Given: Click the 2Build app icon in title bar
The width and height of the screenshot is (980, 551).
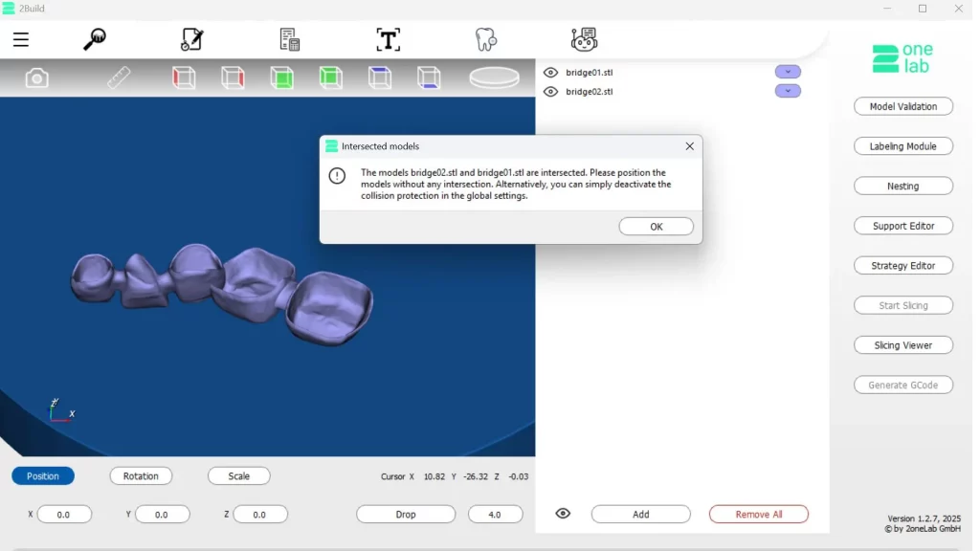Looking at the screenshot, I should pos(8,8).
